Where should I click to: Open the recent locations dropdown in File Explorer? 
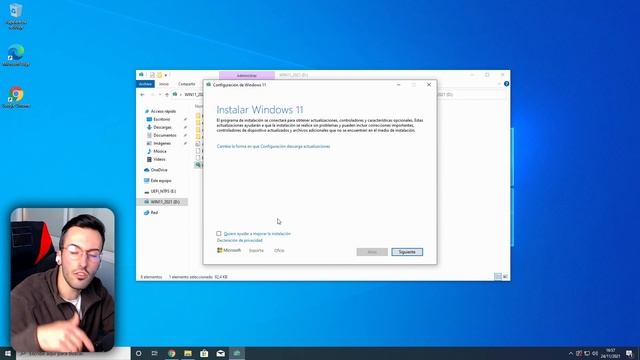tap(160, 94)
